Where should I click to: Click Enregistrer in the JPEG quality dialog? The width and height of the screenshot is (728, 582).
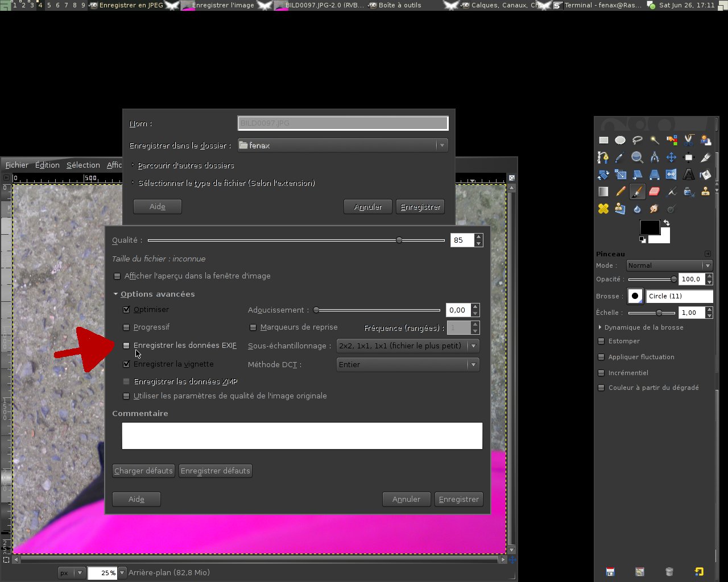pos(458,499)
